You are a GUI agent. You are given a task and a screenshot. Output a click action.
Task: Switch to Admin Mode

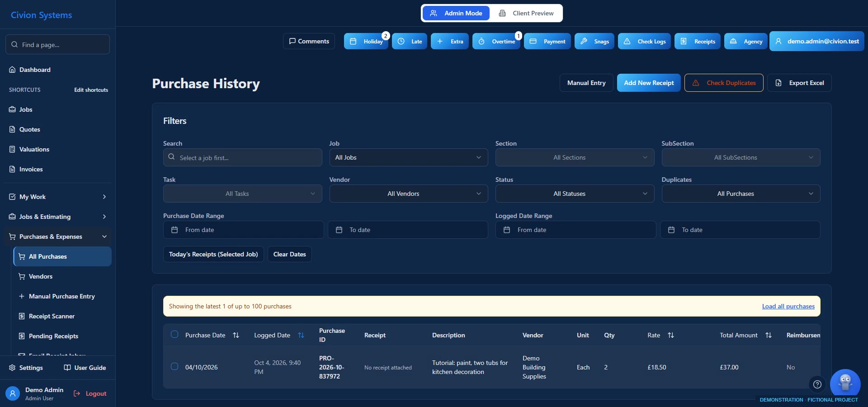tap(456, 13)
